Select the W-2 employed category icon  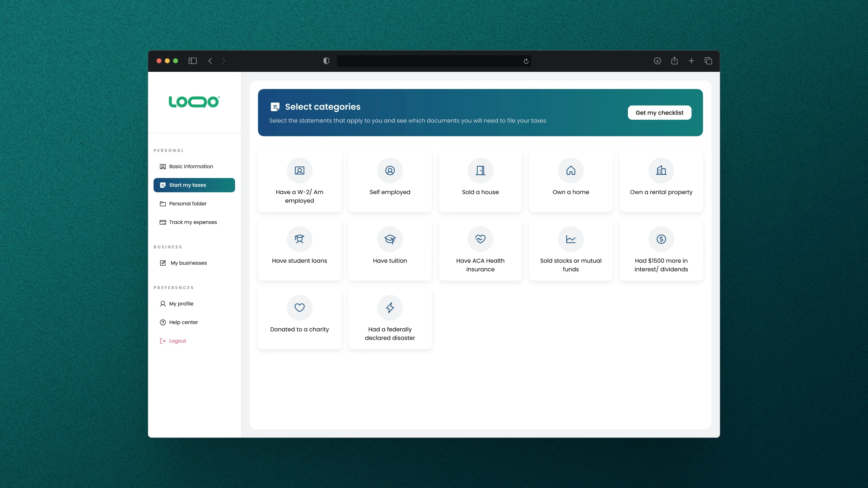299,170
